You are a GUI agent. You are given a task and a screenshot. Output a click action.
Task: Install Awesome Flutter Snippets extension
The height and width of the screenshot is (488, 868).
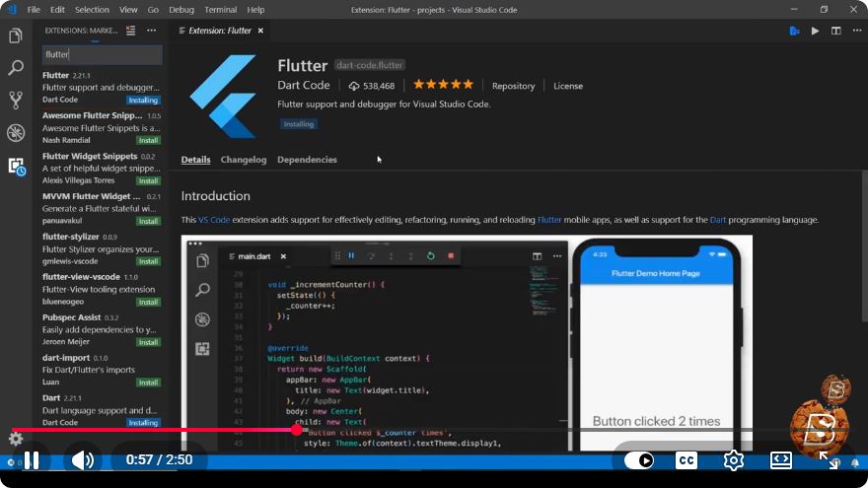[148, 141]
